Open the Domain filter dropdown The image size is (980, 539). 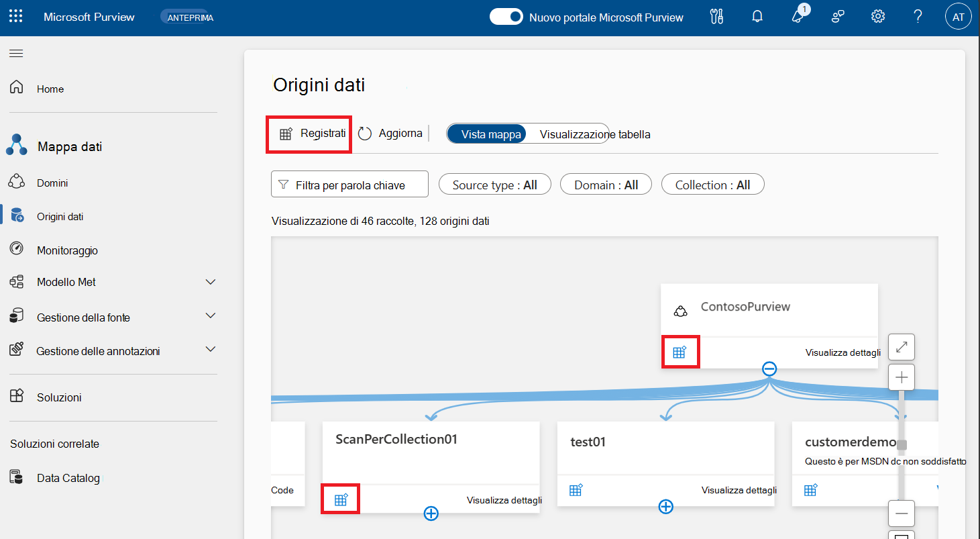pos(606,185)
